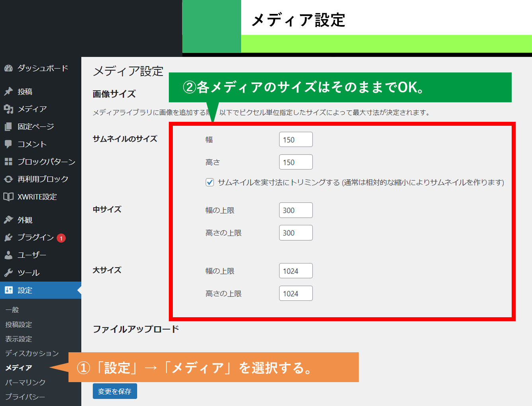Go to 表示設定 submenu

click(x=19, y=339)
